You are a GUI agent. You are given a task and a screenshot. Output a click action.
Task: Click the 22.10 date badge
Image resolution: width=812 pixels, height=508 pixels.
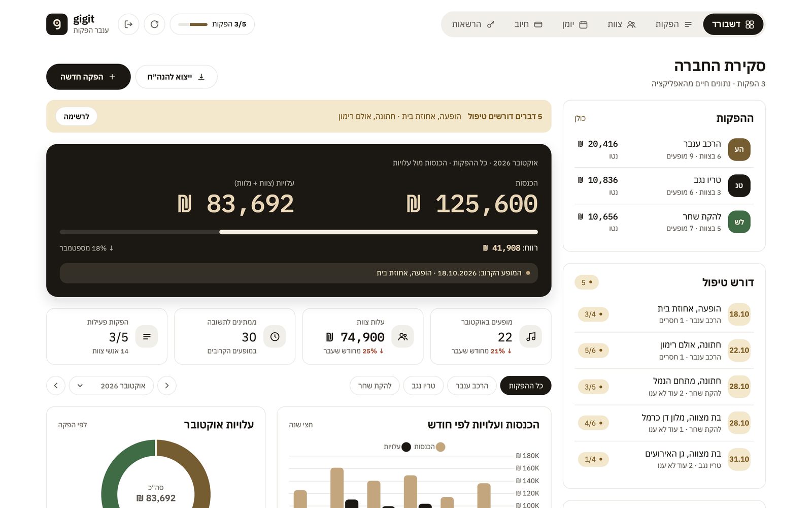[x=739, y=350]
